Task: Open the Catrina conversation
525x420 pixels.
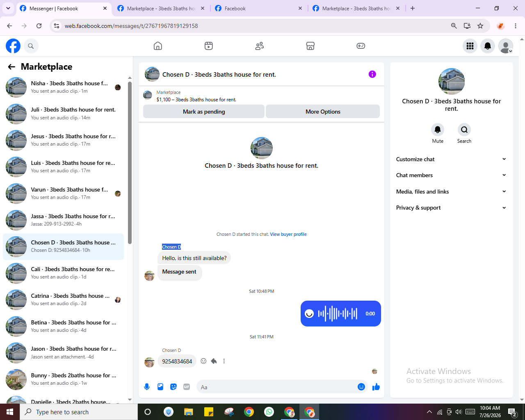Action: tap(64, 300)
